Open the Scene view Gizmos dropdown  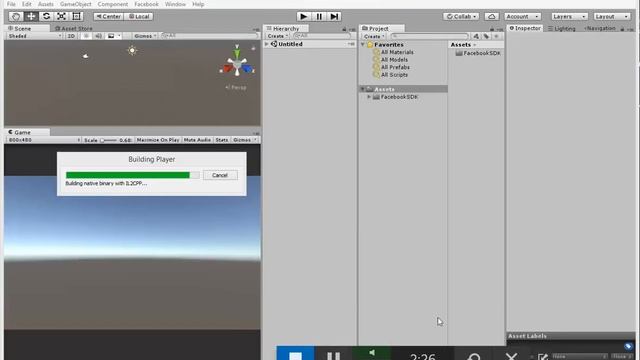pyautogui.click(x=145, y=36)
